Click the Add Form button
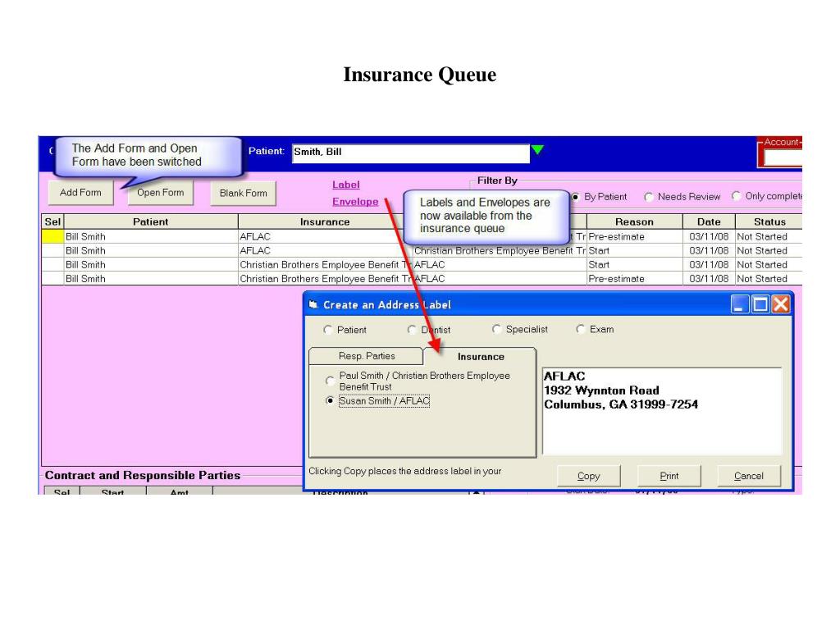Image resolution: width=840 pixels, height=630 pixels. [x=80, y=192]
